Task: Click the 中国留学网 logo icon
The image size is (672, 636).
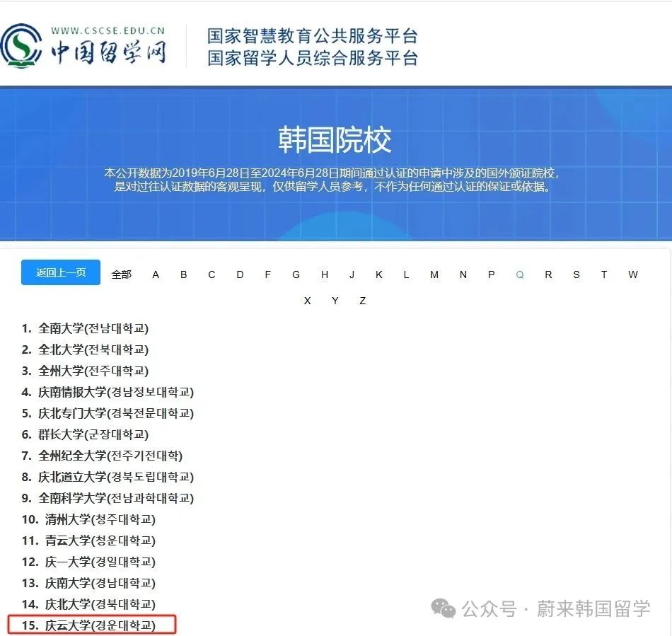Action: pos(21,46)
